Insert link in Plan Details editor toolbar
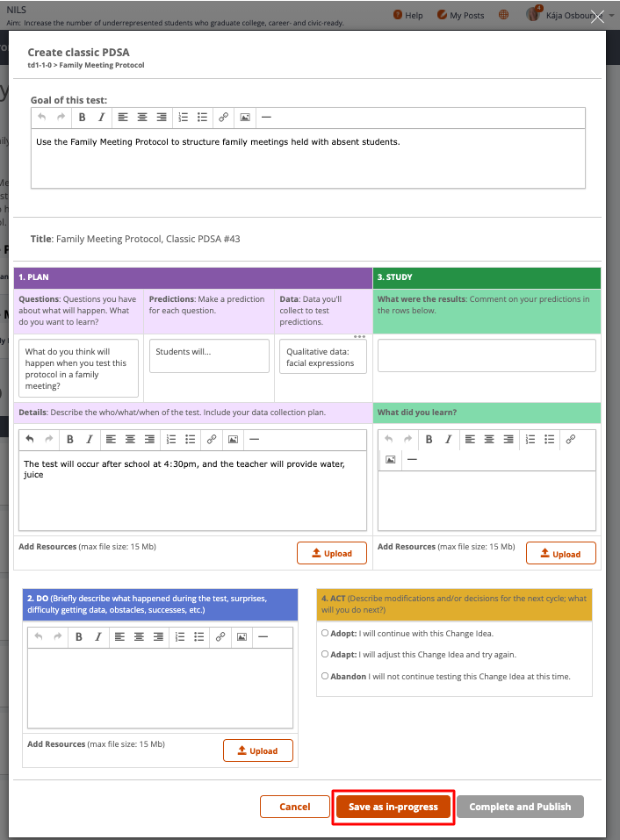 (212, 439)
